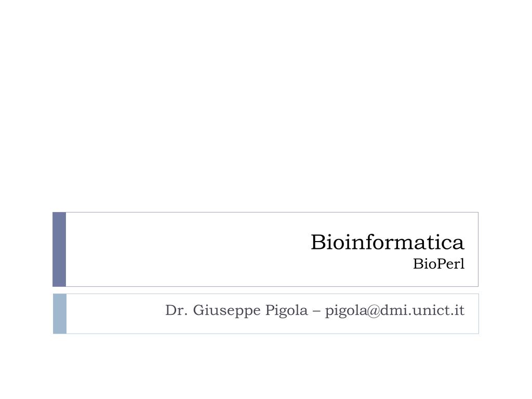Screen dimensions: 532x399
Task: Click the blank area below author box
Action: click(x=266, y=366)
